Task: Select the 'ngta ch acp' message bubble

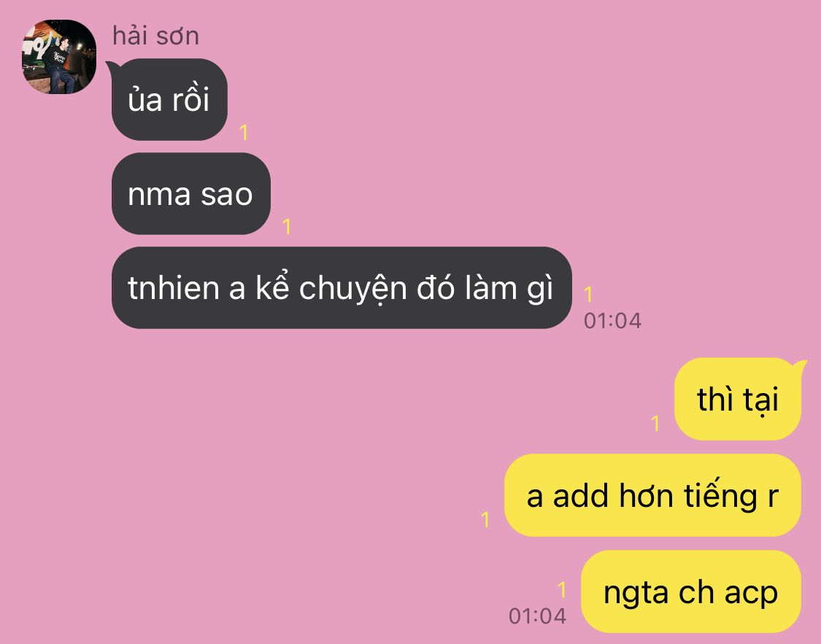Action: pyautogui.click(x=690, y=591)
